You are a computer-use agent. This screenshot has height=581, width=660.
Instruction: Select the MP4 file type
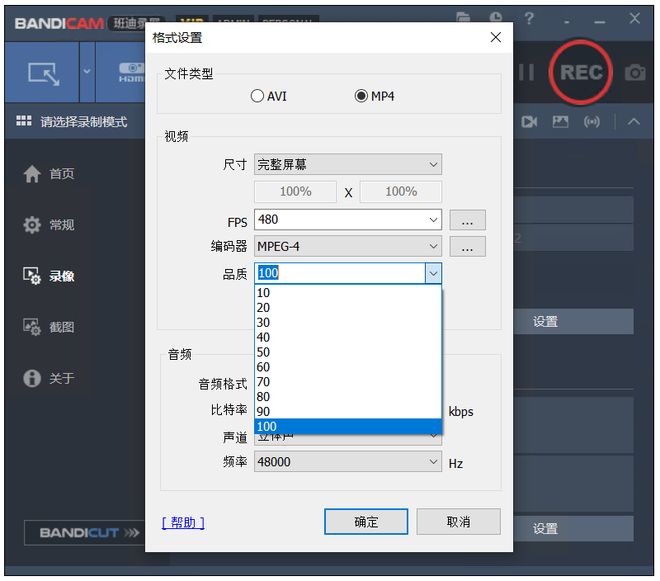(x=374, y=96)
